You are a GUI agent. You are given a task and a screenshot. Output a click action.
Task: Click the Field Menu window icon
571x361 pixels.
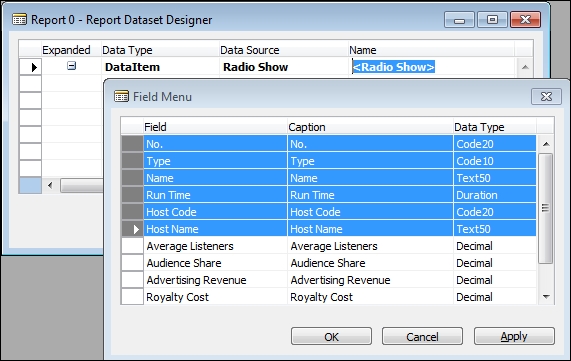[x=121, y=97]
